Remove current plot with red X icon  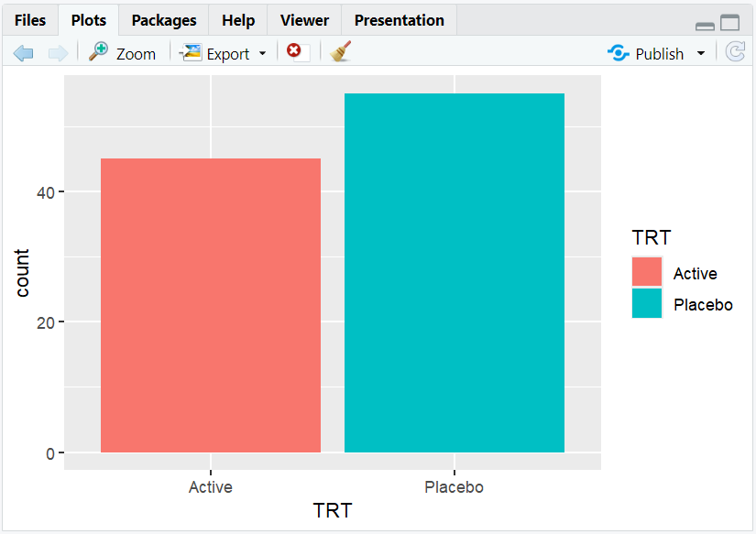[294, 52]
